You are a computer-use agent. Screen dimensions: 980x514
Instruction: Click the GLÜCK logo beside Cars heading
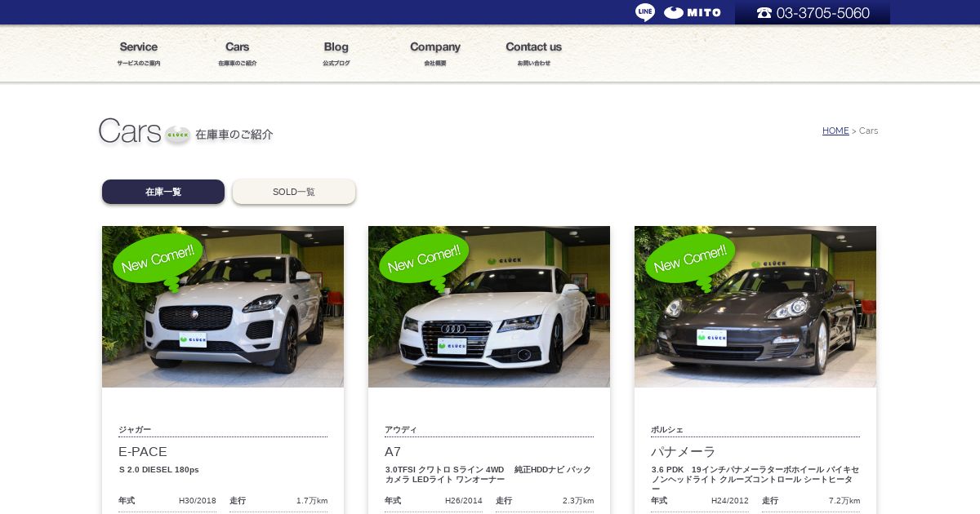coord(177,135)
